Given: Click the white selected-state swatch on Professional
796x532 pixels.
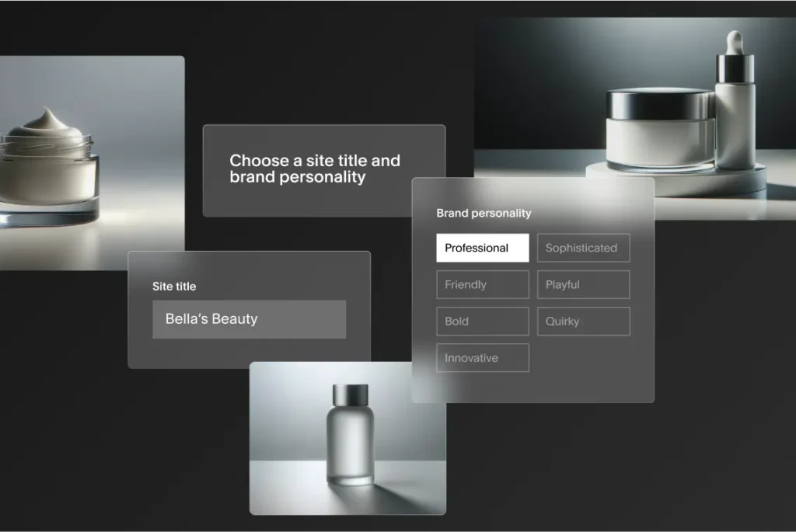Looking at the screenshot, I should (482, 248).
